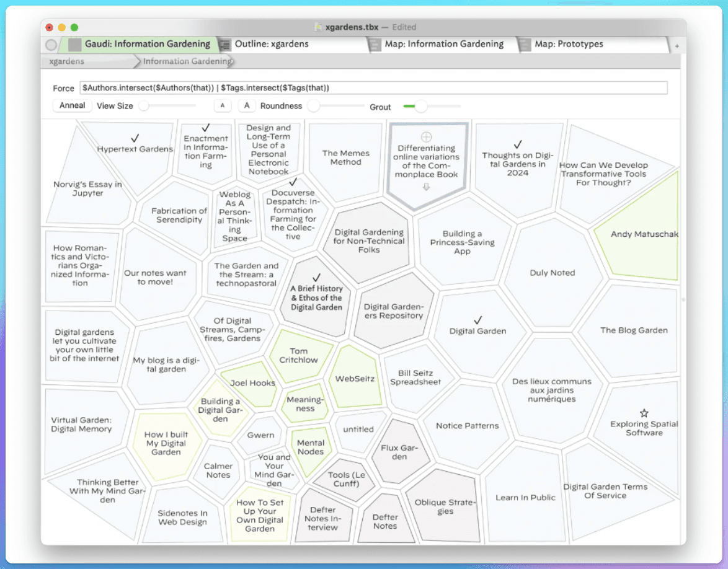Select the WebSeitz note
This screenshot has height=569, width=728.
[x=355, y=379]
